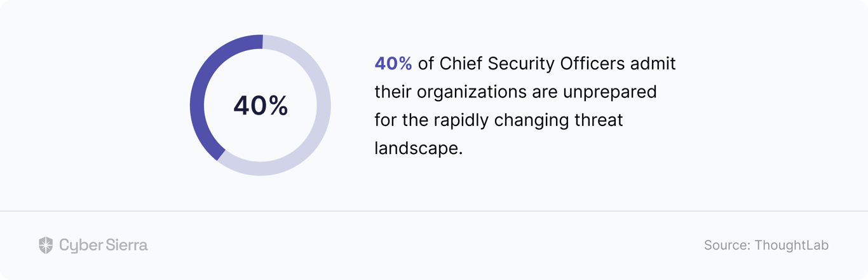Click the word admit in the first line

point(655,64)
